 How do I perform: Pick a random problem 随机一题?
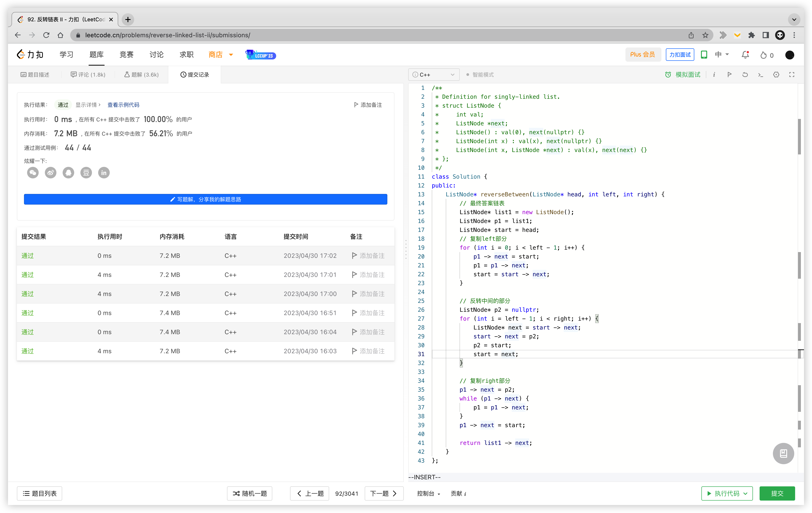250,493
